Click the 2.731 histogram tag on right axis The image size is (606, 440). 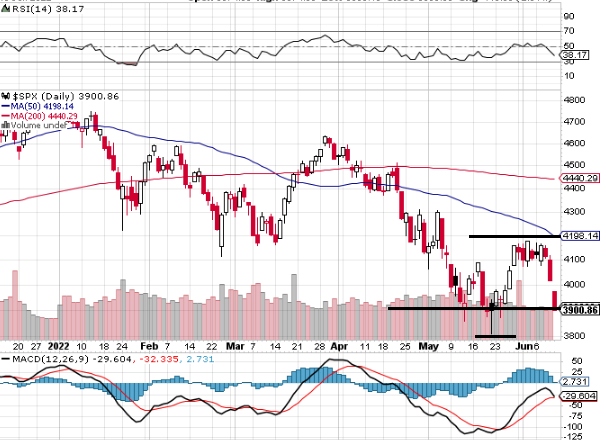(x=575, y=382)
